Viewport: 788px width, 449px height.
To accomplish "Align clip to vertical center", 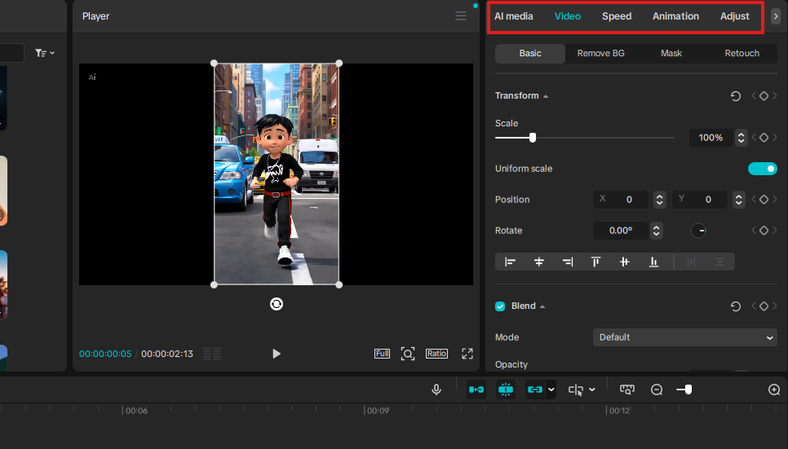I will coord(624,261).
